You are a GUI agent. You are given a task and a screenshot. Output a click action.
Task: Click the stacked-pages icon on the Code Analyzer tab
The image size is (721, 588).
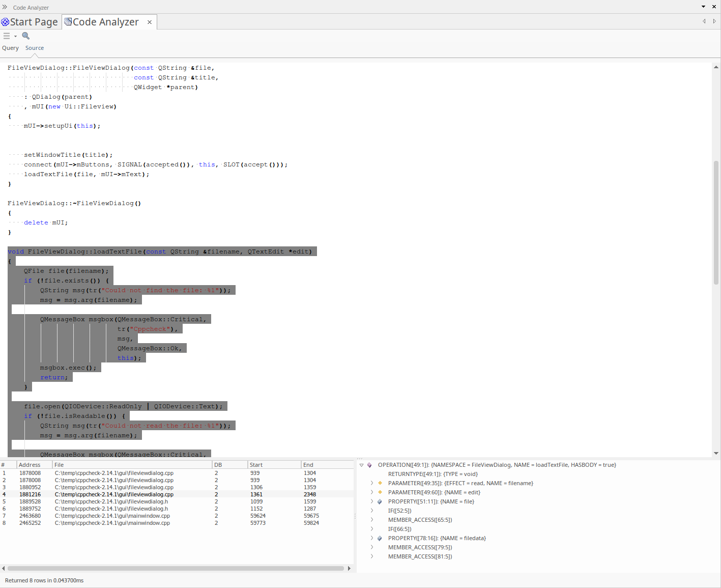(67, 21)
